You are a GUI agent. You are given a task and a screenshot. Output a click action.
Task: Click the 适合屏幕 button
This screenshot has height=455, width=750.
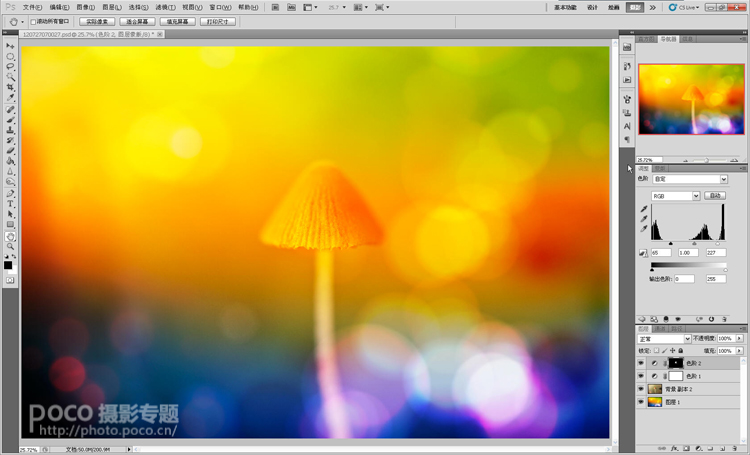pos(137,22)
